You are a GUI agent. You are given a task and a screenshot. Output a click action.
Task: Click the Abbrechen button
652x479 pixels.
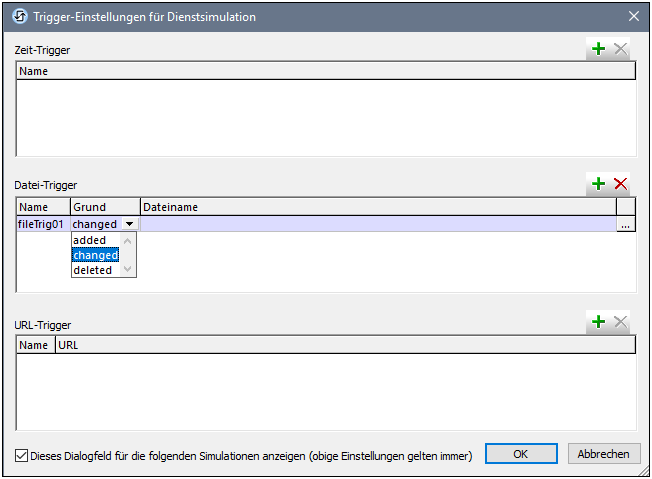point(604,454)
